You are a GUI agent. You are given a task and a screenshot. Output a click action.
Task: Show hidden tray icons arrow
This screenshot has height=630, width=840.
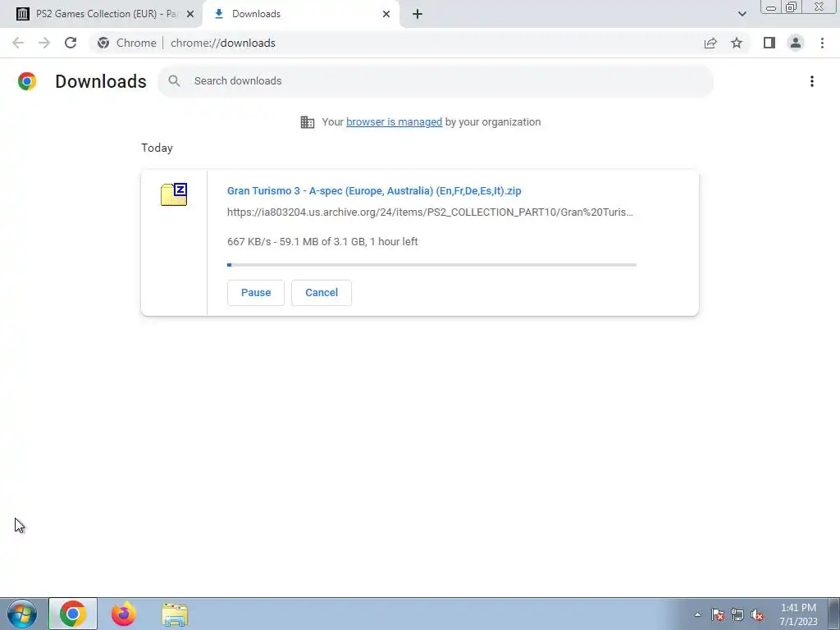[697, 614]
